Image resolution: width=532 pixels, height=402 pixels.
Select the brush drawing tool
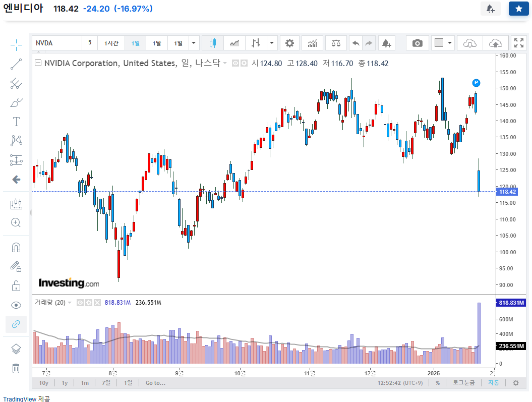tap(16, 102)
